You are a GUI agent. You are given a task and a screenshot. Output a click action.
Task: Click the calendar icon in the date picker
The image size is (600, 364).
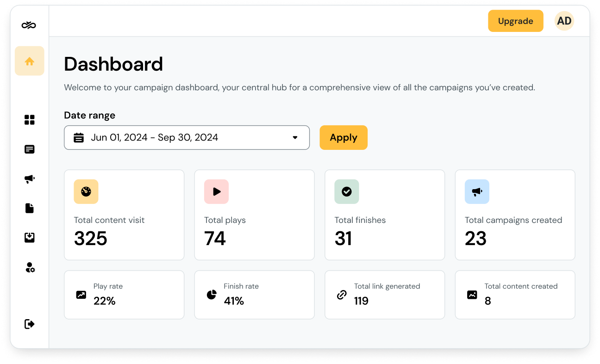pos(79,137)
